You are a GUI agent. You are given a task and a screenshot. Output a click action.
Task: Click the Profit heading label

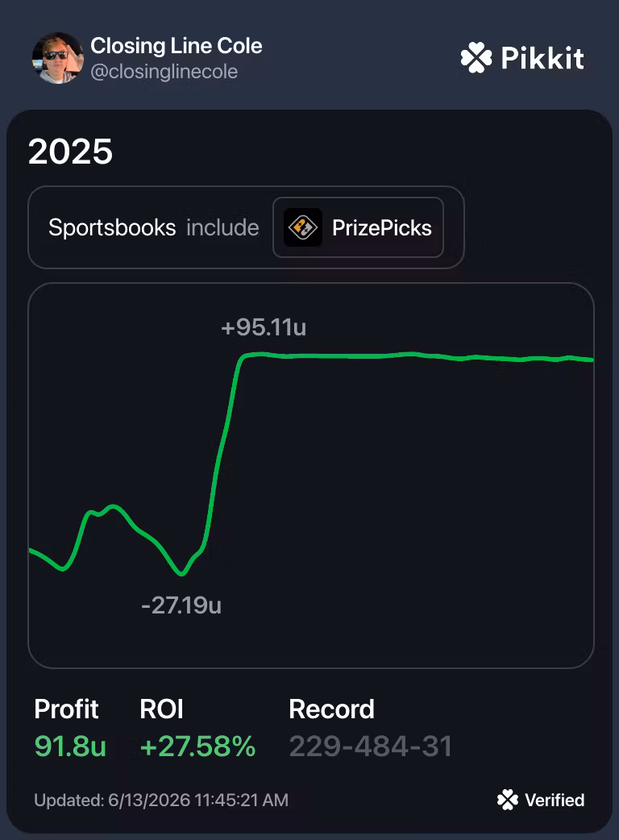(66, 709)
